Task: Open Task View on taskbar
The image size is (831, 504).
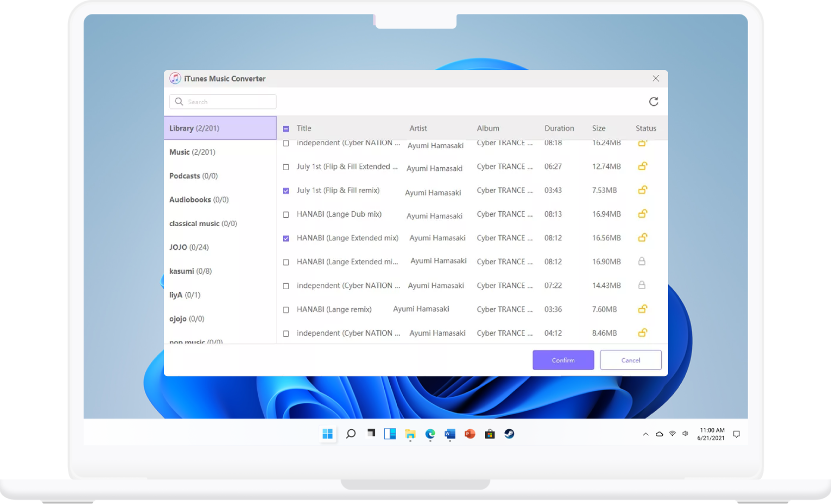Action: 371,433
